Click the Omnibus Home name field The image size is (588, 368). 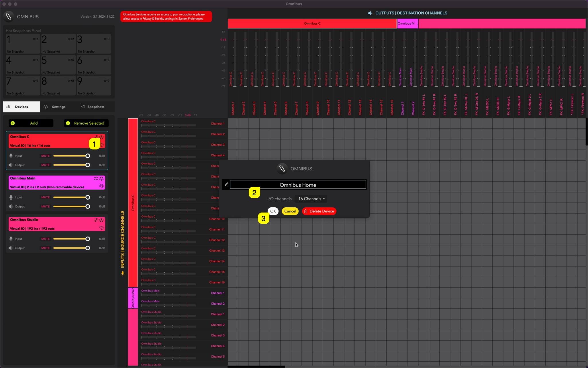tap(298, 185)
